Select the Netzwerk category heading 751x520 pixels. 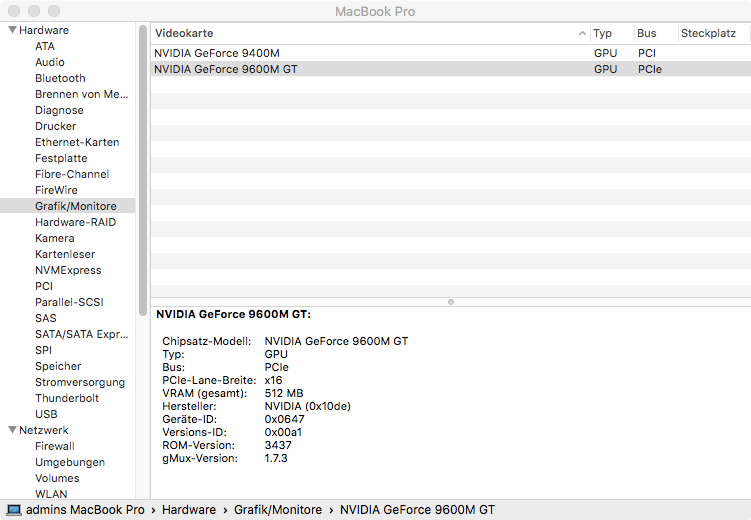44,430
